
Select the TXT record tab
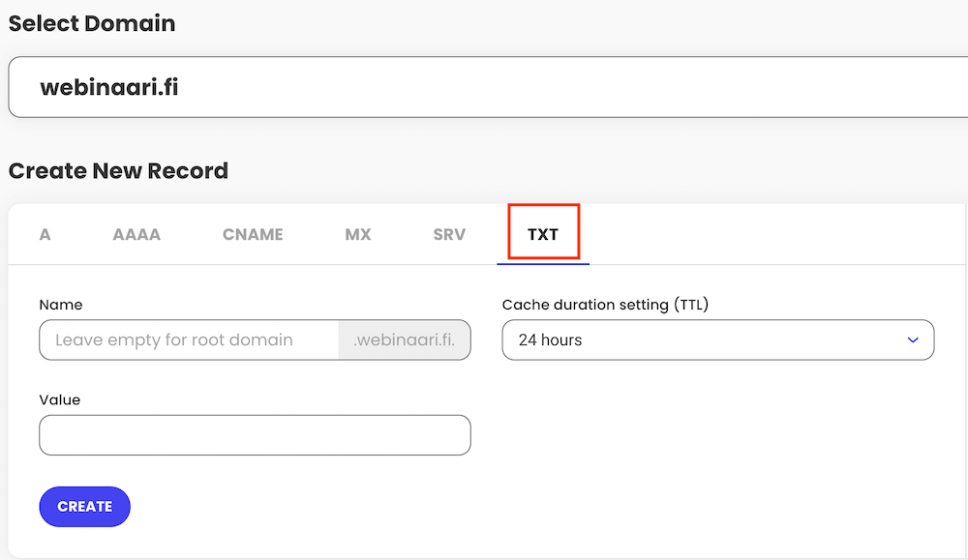point(543,234)
